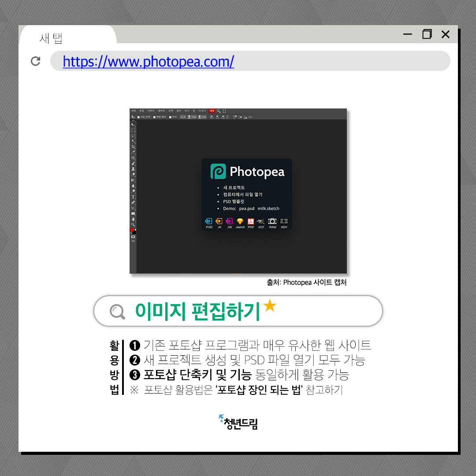476x476 pixels.
Task: Open the 레이어 menu
Action: (161, 111)
